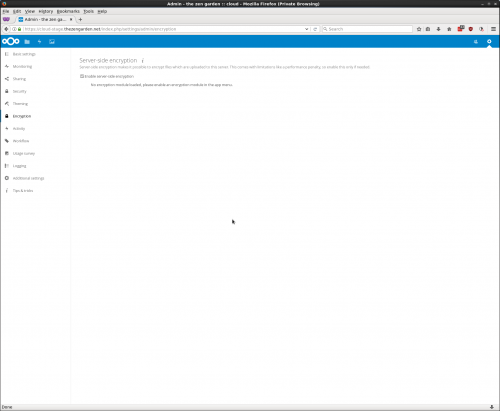Reload the current page
This screenshot has height=411, width=500.
[x=315, y=29]
